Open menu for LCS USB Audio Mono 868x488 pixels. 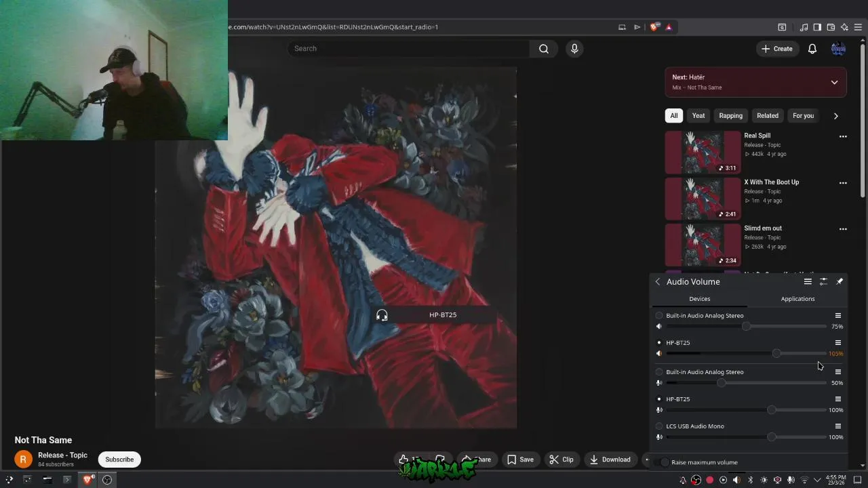pos(838,426)
